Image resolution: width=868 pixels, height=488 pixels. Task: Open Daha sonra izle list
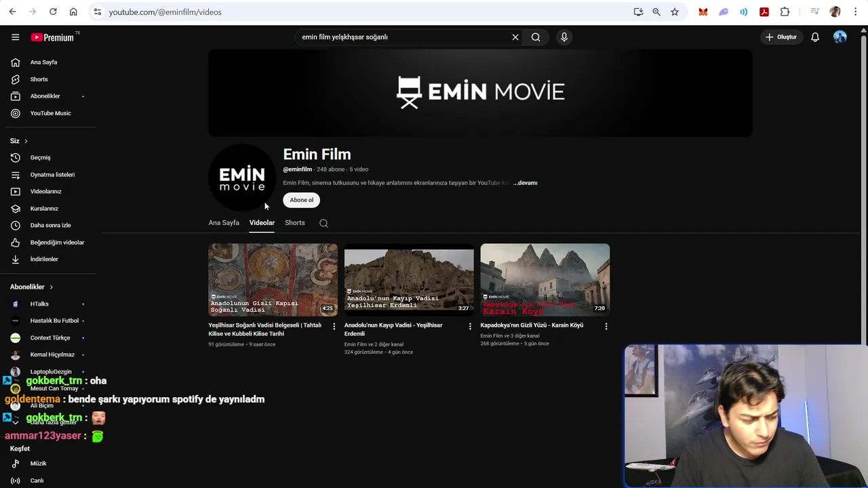tap(50, 225)
